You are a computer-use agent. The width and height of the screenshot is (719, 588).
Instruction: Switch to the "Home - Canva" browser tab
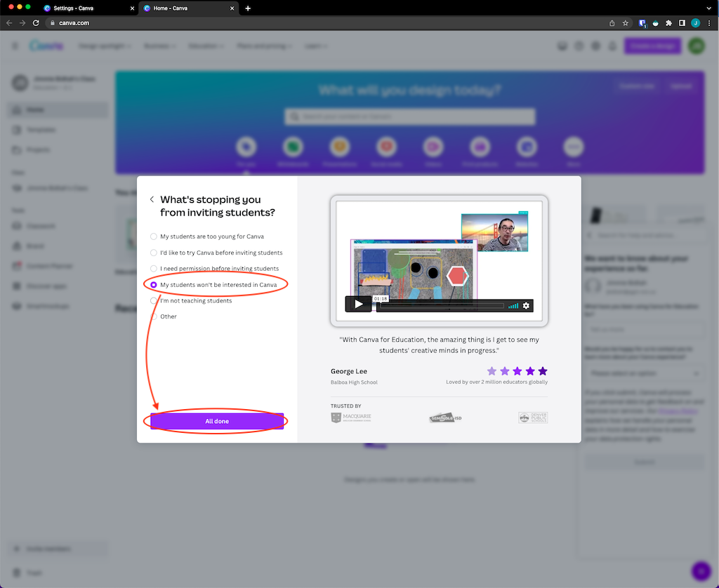pos(188,8)
